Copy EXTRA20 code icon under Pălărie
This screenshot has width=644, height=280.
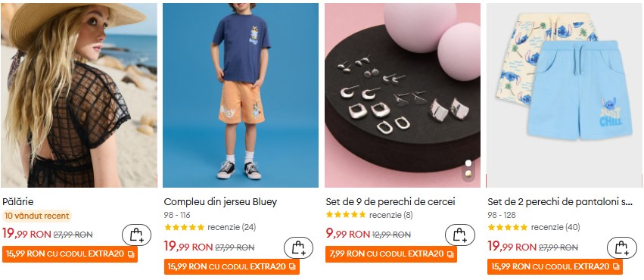pos(131,254)
